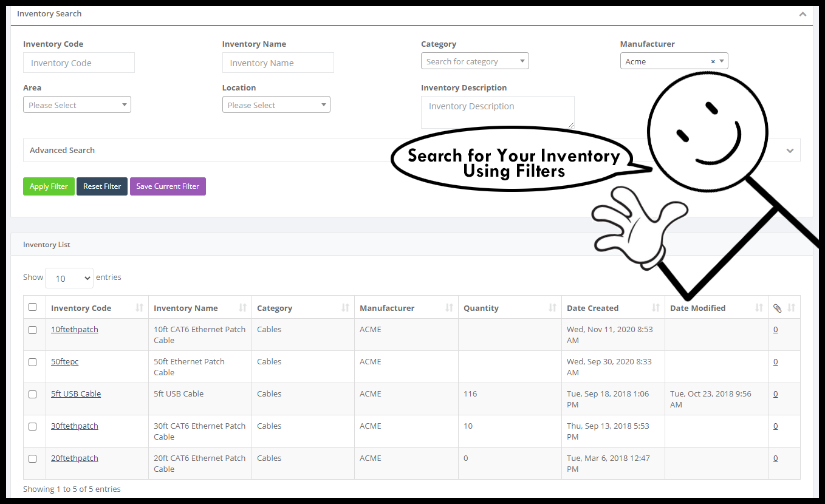Check the box for the 20ftethpatch row
This screenshot has width=825, height=504.
33,458
